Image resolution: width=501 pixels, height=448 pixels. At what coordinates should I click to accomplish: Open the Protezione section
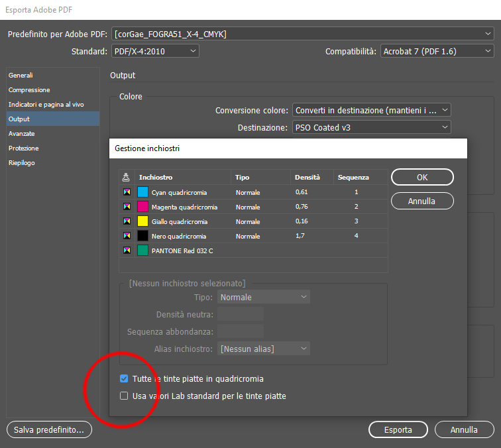53,148
